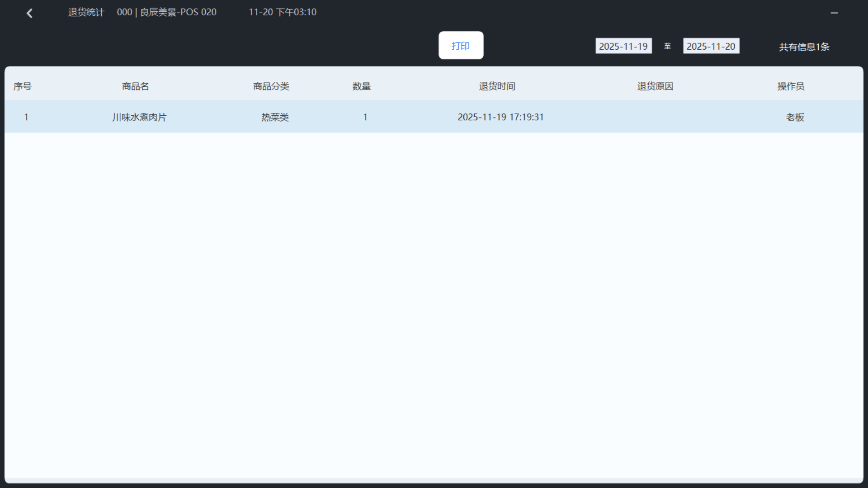Click the 商品名 column header
Image resolution: width=868 pixels, height=488 pixels.
[135, 86]
